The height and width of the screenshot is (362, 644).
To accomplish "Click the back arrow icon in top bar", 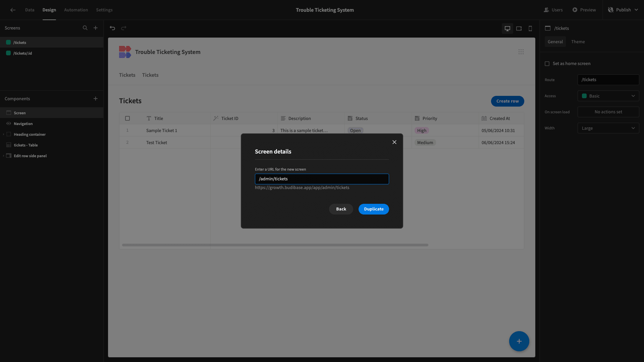I will pos(13,10).
